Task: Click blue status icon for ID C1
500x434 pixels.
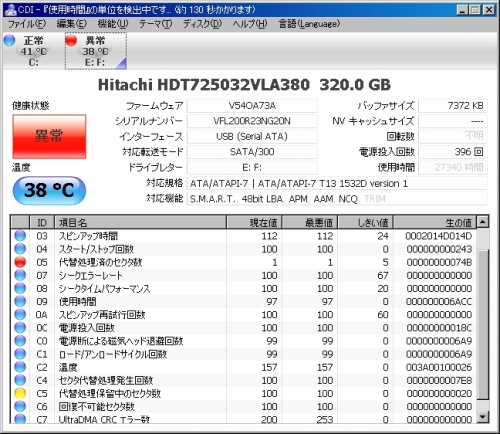Action: tap(20, 354)
